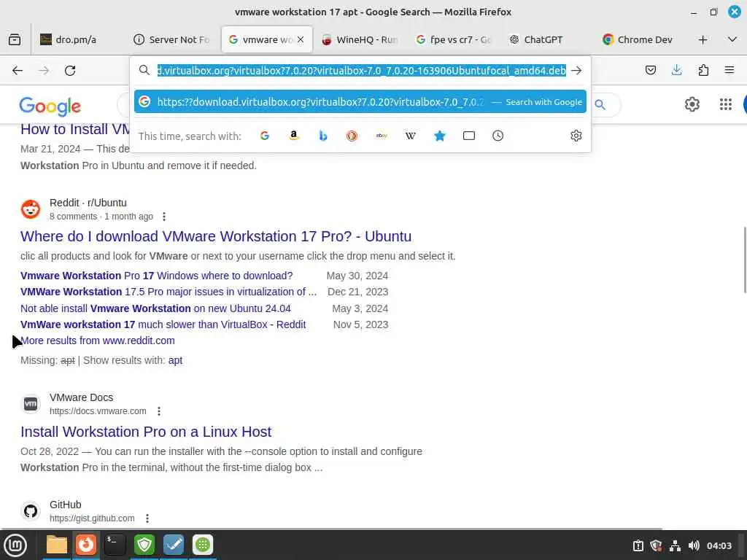This screenshot has height=560, width=747.
Task: Open search settings gear in dropdown
Action: [576, 136]
